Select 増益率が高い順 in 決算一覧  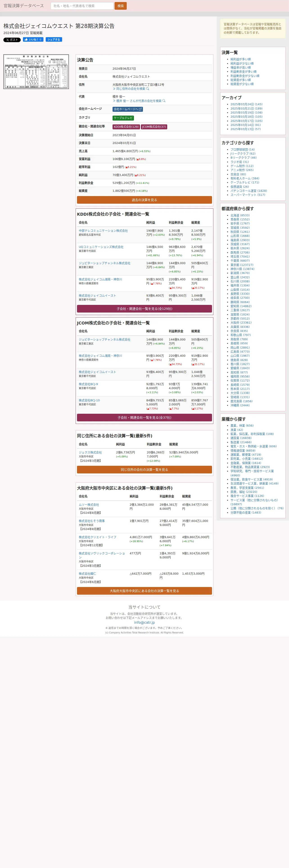241,67
